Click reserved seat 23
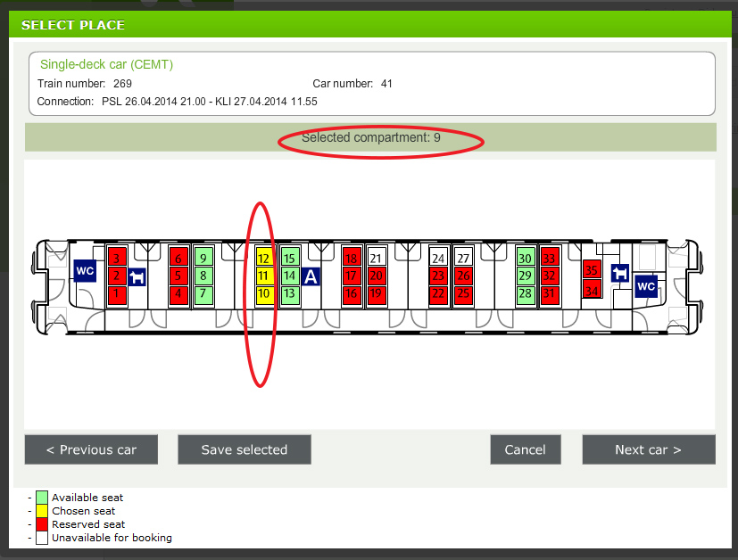 coord(439,276)
